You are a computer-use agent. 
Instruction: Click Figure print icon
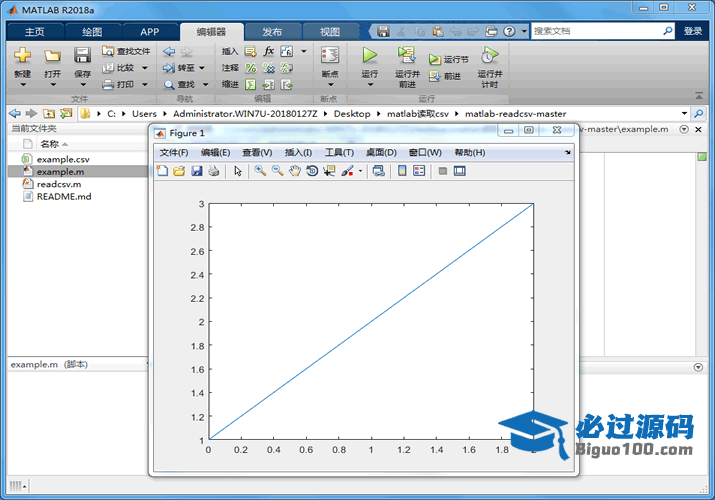pos(213,171)
